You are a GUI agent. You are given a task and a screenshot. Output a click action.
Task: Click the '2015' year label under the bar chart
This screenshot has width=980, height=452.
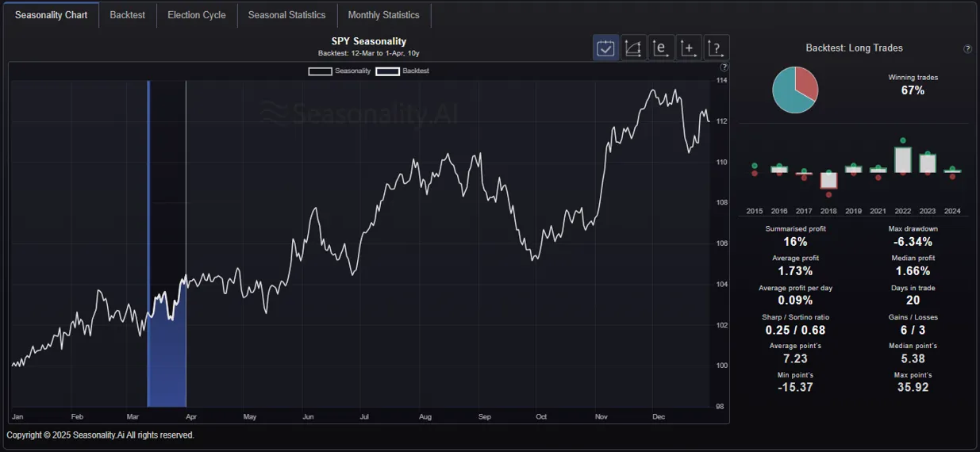tap(755, 211)
